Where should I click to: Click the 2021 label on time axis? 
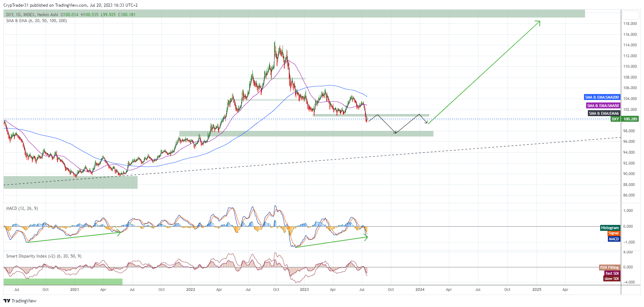[74, 289]
